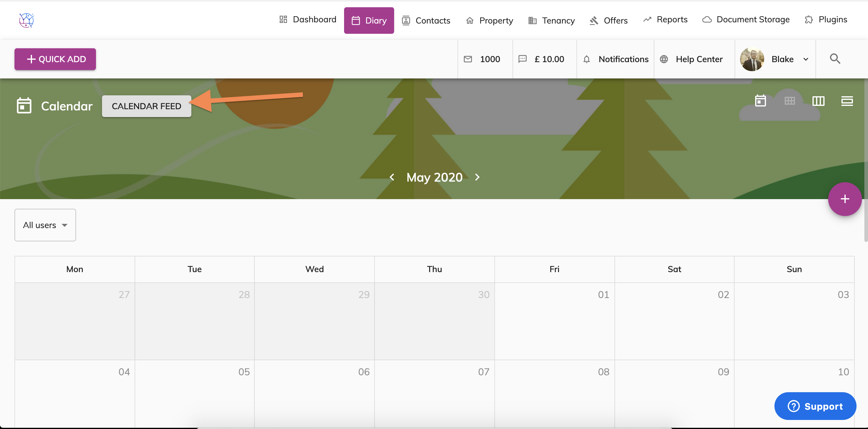Viewport: 868px width, 429px height.
Task: Click the purple floating plus button
Action: coord(844,199)
